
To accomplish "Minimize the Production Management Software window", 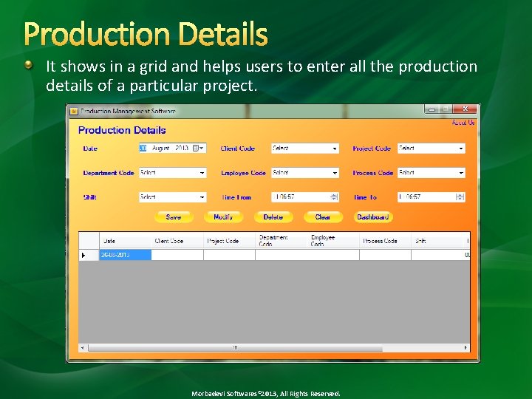I will pos(432,109).
